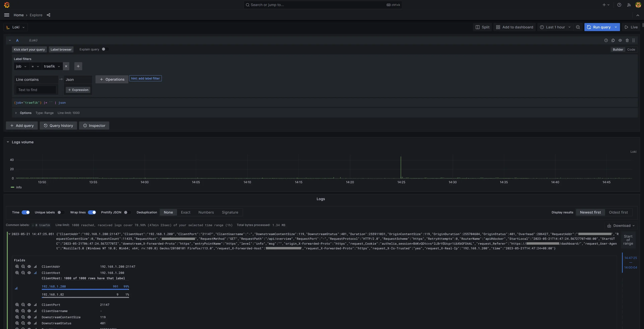Duplicate query A
The image size is (644, 329).
[613, 40]
